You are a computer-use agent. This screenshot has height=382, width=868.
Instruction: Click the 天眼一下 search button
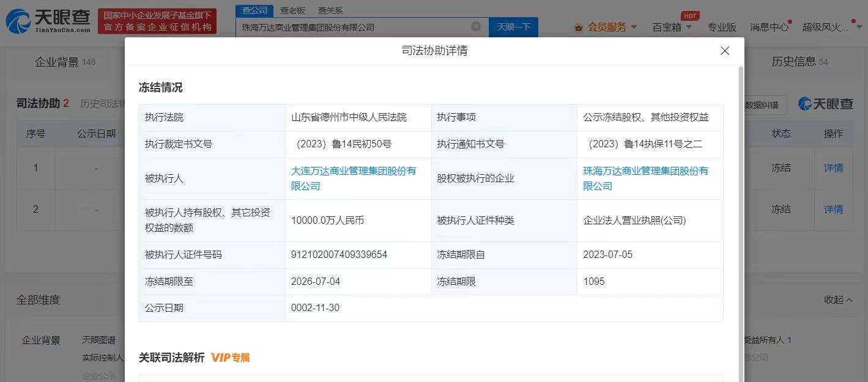(x=514, y=27)
